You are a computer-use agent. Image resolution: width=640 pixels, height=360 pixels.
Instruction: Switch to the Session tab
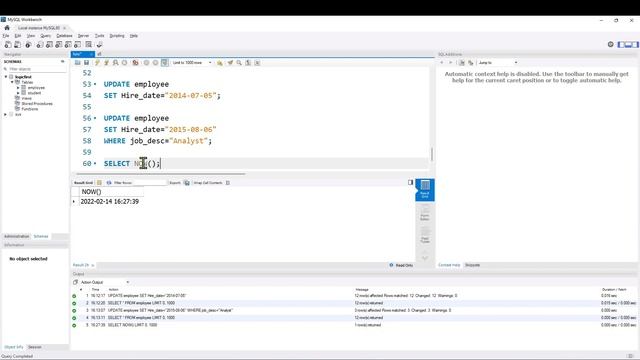pos(35,347)
